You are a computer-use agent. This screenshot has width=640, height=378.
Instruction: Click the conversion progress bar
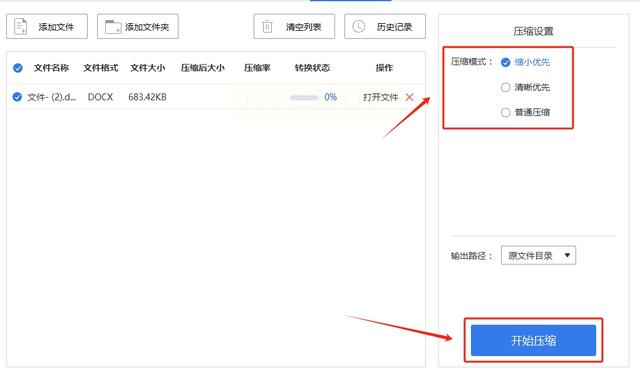(304, 98)
